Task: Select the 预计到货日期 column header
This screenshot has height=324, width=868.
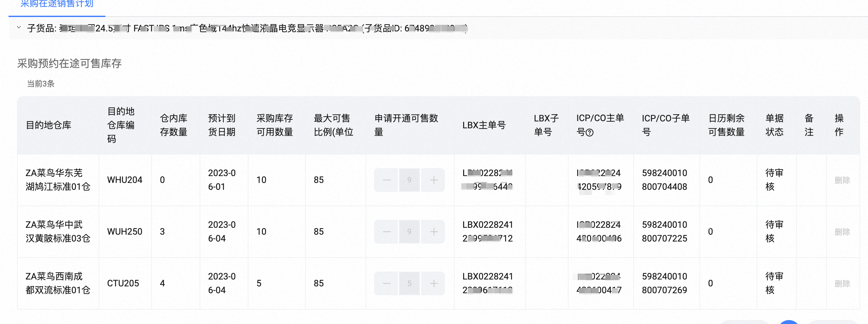Action: pyautogui.click(x=222, y=125)
